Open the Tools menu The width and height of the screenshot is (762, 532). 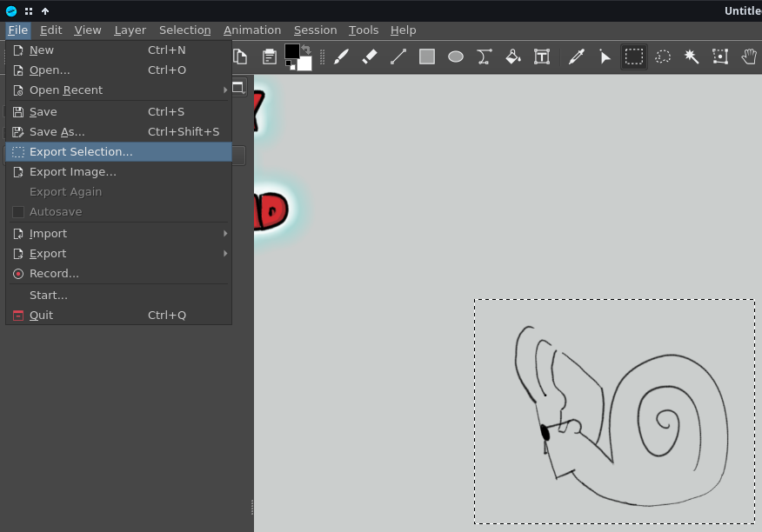click(364, 30)
